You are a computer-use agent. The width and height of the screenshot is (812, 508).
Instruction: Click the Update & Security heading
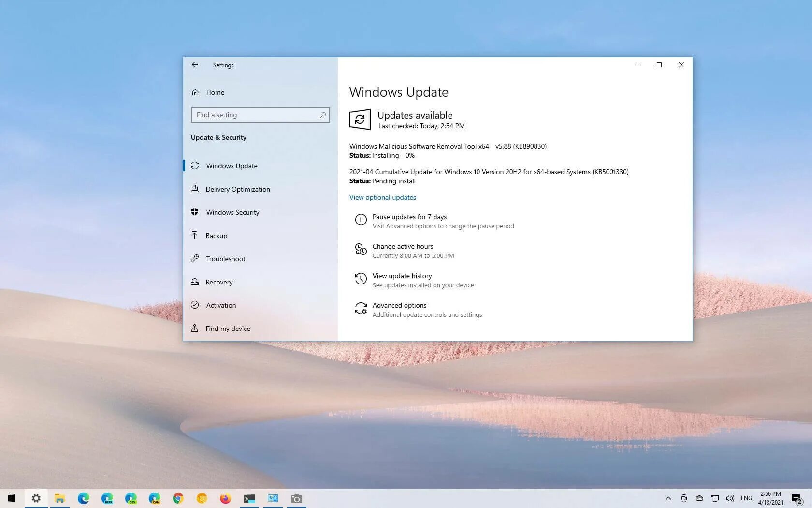(x=218, y=137)
